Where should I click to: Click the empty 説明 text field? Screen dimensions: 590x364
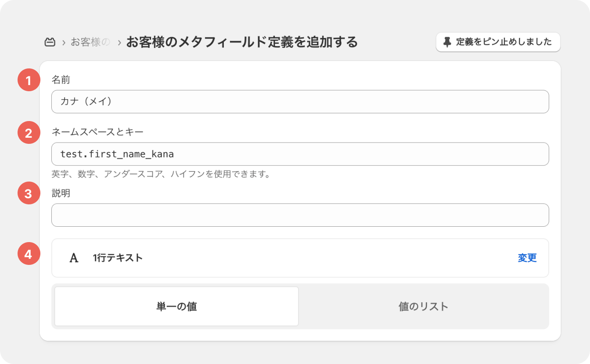click(x=300, y=215)
